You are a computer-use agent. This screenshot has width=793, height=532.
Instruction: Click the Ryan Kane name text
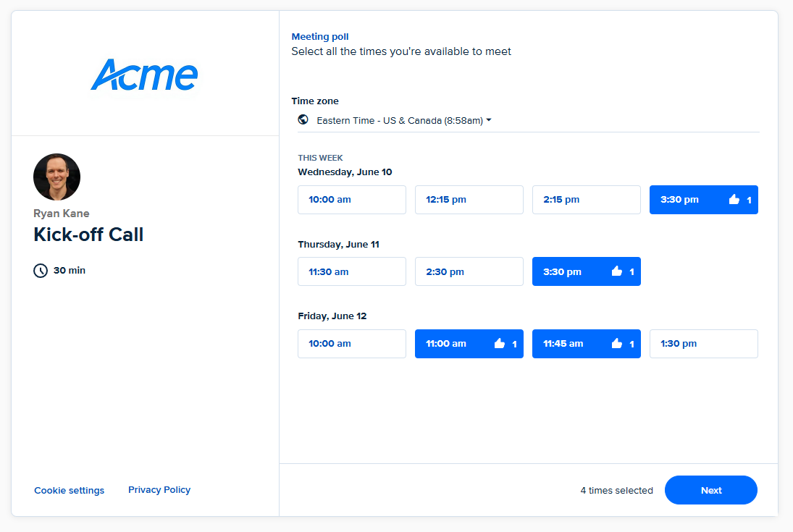61,214
